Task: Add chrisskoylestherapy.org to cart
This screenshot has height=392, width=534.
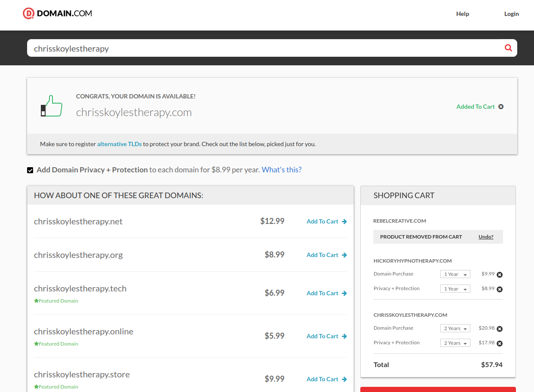Action: [322, 255]
